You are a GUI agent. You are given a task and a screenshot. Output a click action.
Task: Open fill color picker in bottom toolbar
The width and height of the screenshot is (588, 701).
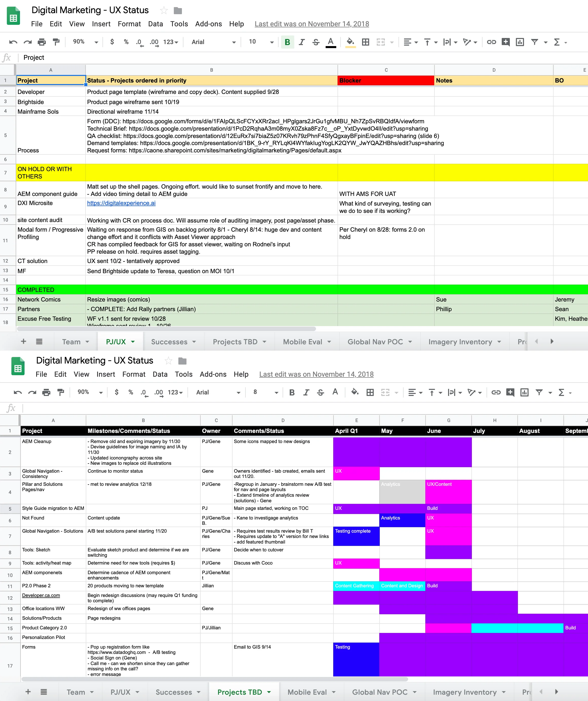355,392
